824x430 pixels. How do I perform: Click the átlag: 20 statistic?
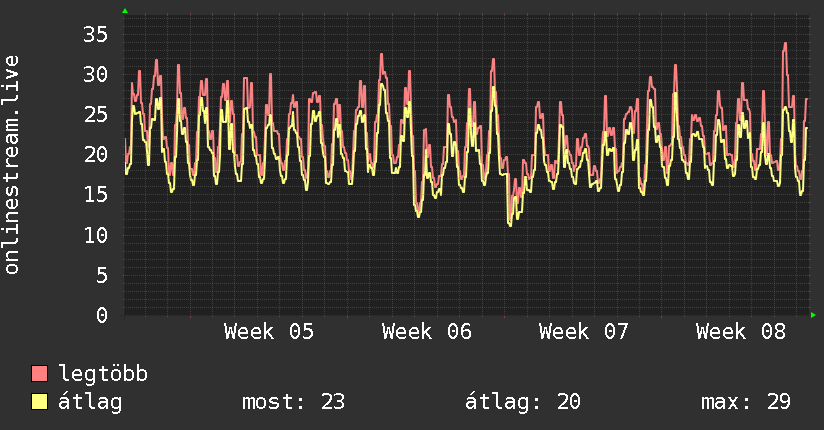523,402
